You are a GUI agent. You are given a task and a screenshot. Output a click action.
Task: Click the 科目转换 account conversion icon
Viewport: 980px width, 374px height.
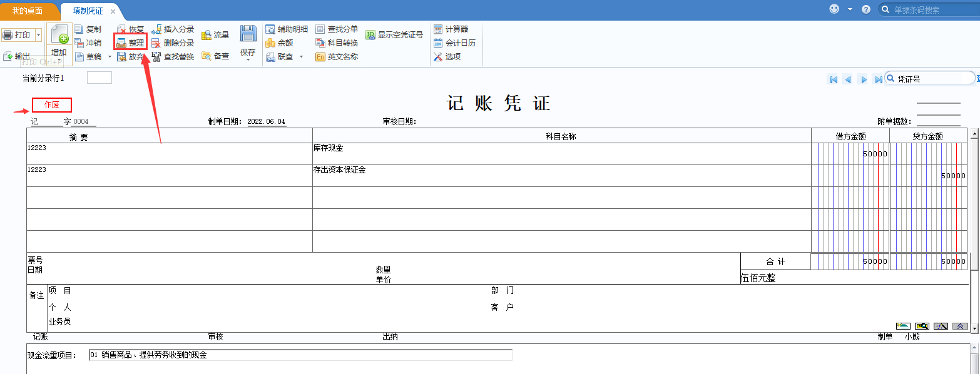(x=320, y=43)
